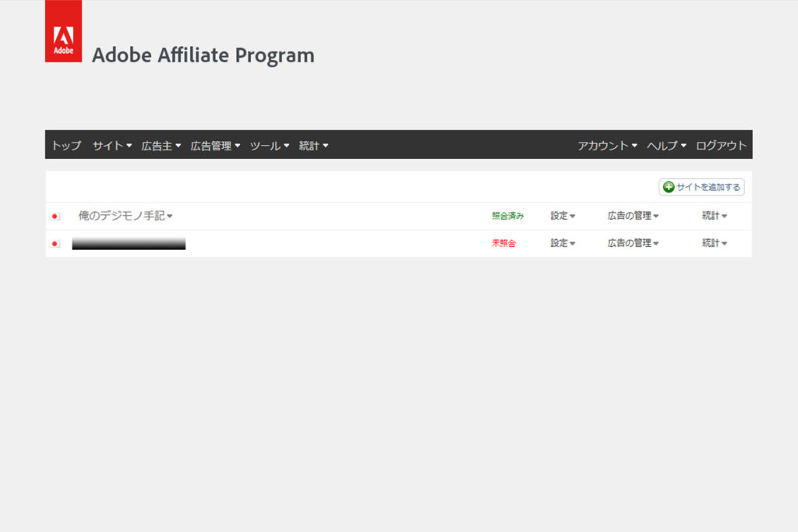
Task: Click the green 照合済み status text
Action: [x=507, y=216]
